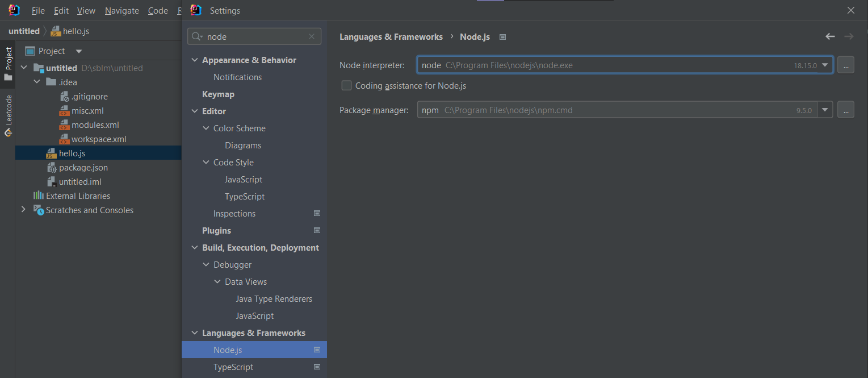This screenshot has height=378, width=868.
Task: Click in the settings search field
Action: (x=254, y=36)
